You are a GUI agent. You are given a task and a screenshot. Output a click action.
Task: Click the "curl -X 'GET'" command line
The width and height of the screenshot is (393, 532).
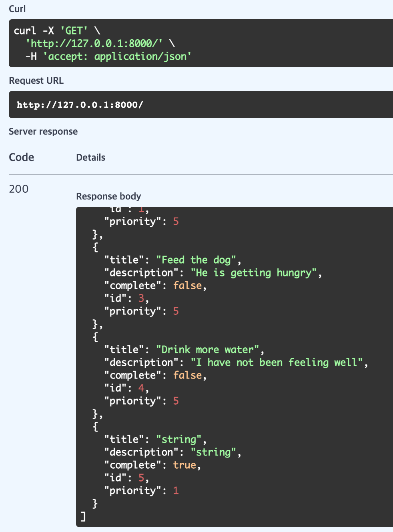57,31
